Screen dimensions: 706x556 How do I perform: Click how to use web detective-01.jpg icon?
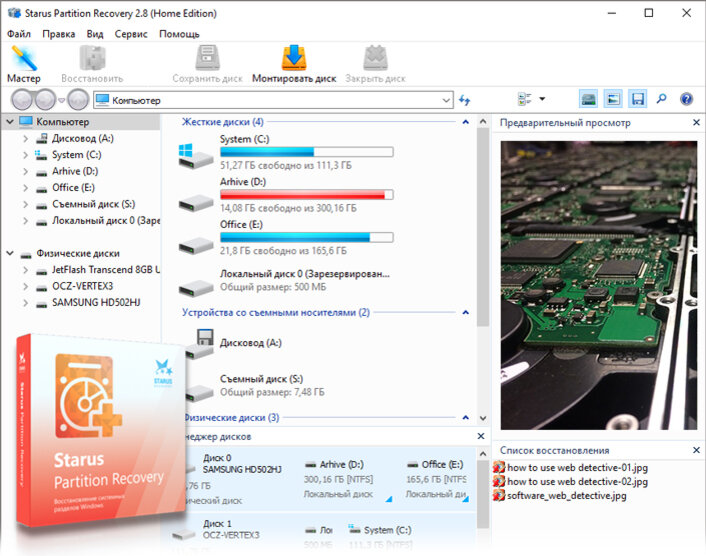point(498,467)
